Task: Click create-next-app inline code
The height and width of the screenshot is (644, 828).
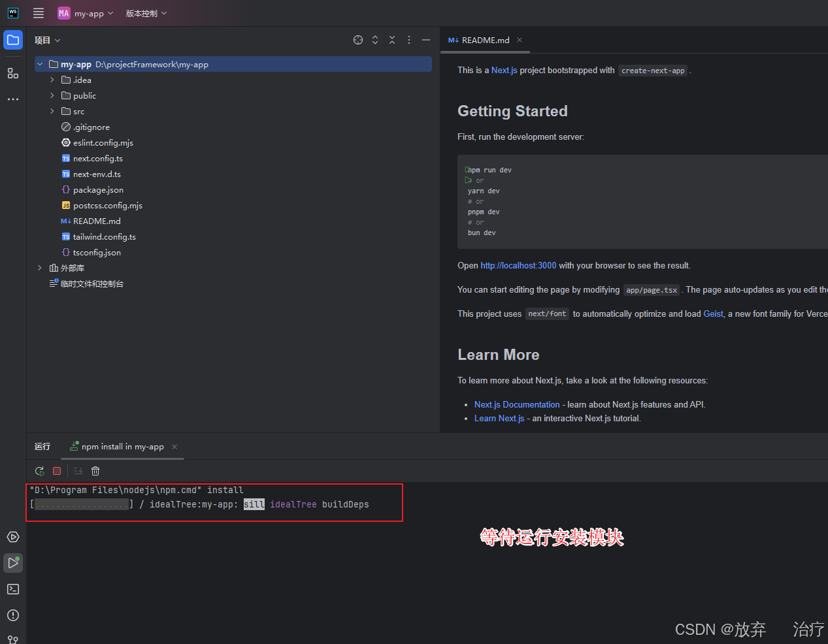Action: point(653,71)
